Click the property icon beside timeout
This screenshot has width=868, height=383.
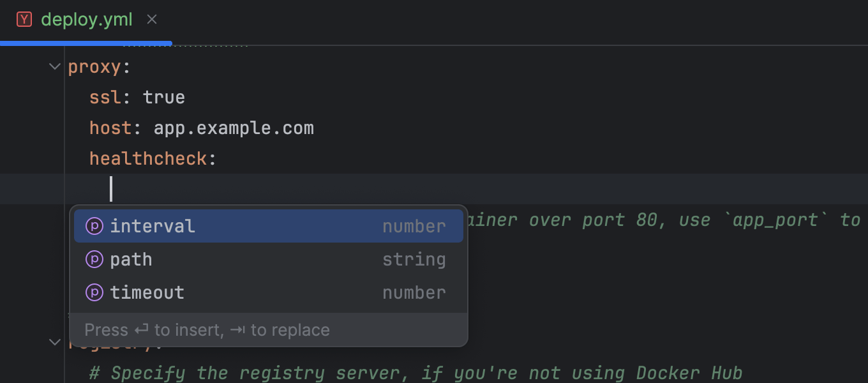(94, 292)
